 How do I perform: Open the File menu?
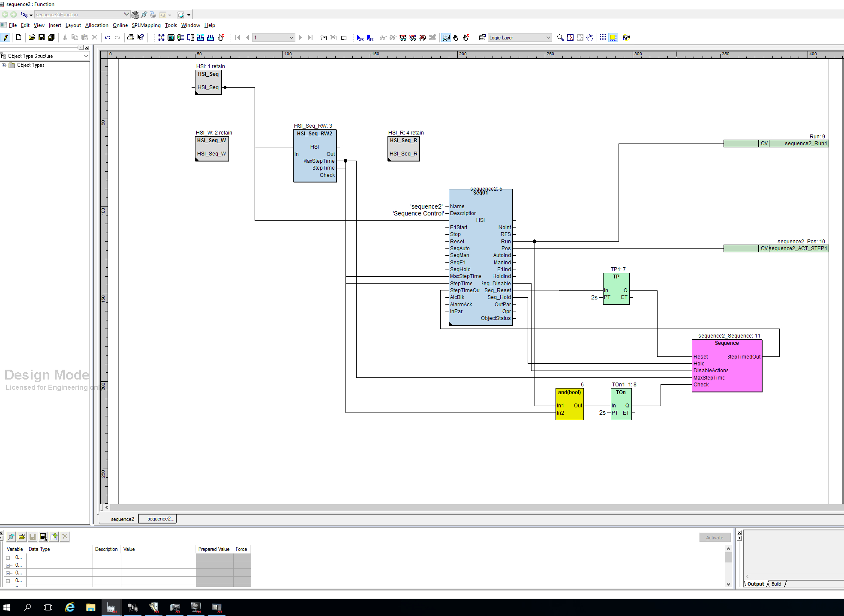13,25
